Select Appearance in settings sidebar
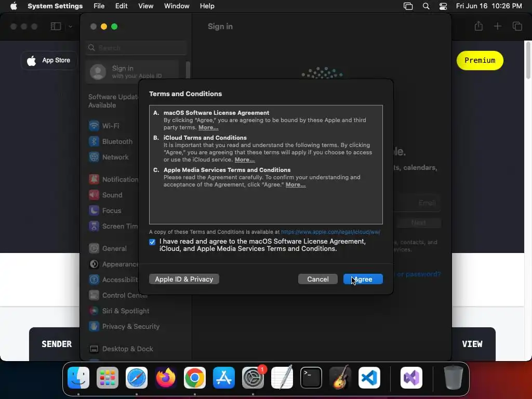The height and width of the screenshot is (399, 532). coord(113,264)
